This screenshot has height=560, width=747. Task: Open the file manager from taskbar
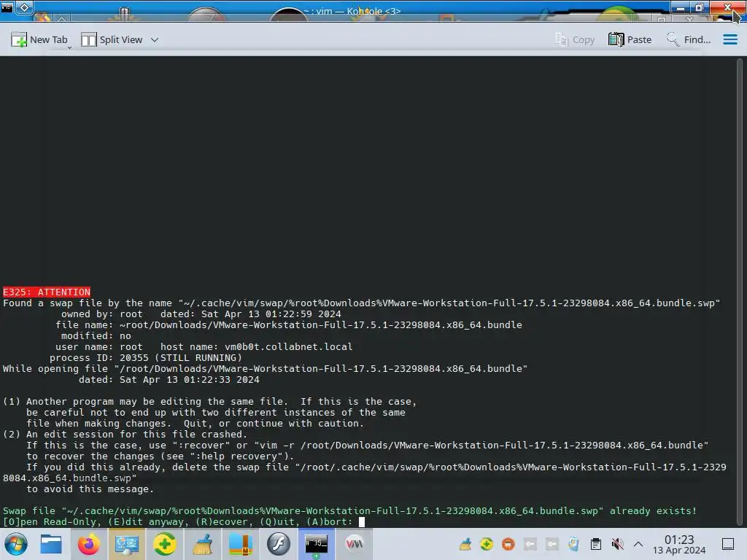click(50, 544)
